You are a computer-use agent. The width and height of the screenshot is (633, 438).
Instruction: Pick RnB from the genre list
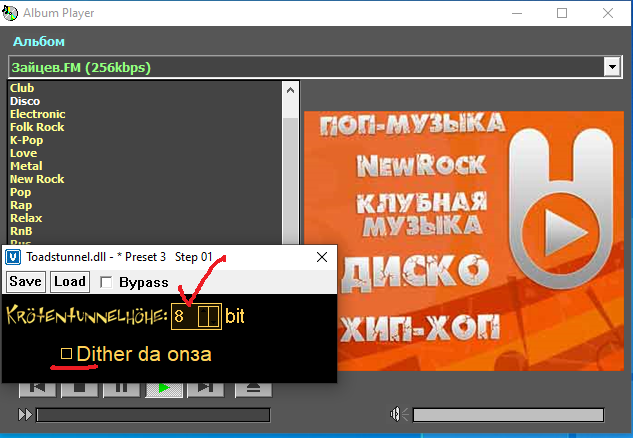tap(21, 231)
